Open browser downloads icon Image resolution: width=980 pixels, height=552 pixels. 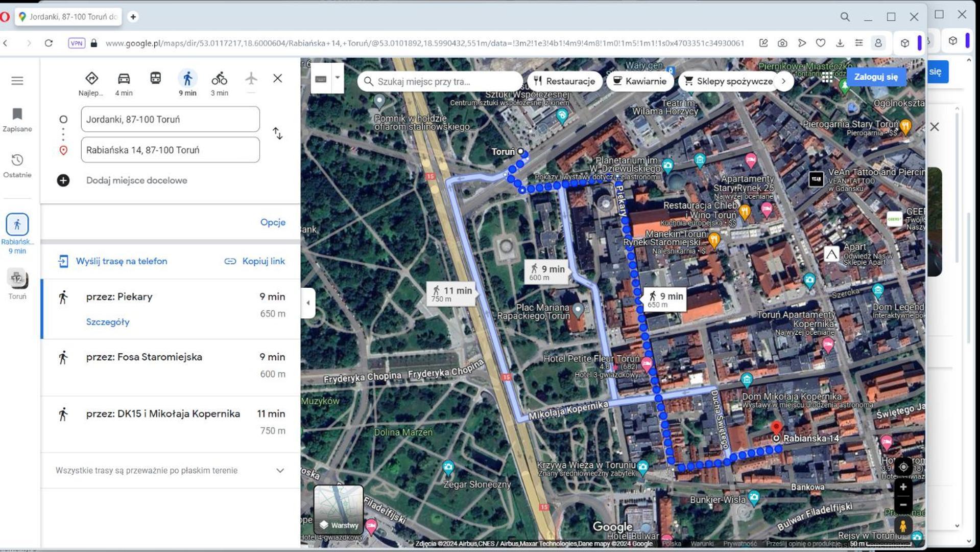(840, 43)
